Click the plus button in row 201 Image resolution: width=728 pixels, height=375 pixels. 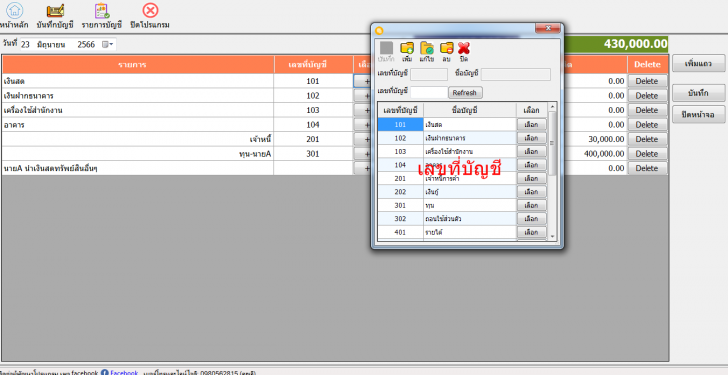point(363,139)
